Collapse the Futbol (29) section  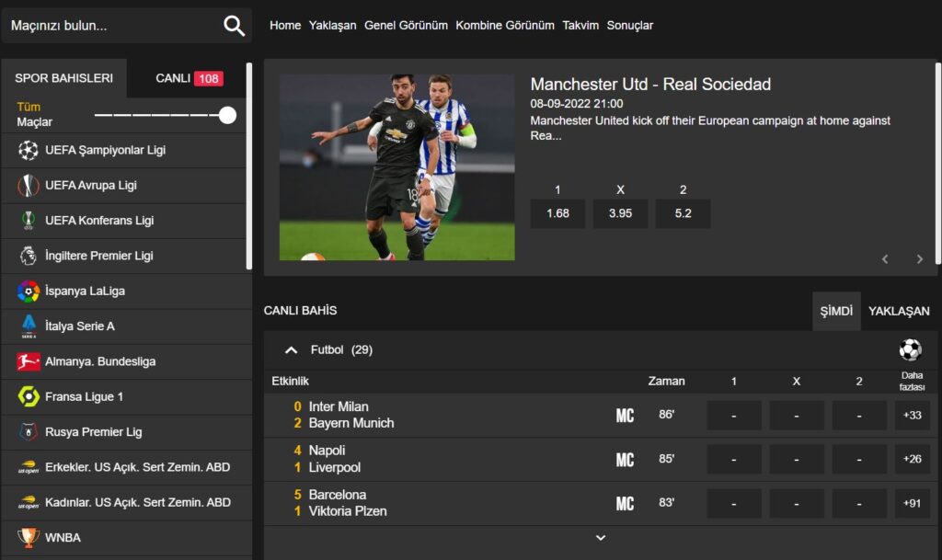(x=291, y=350)
